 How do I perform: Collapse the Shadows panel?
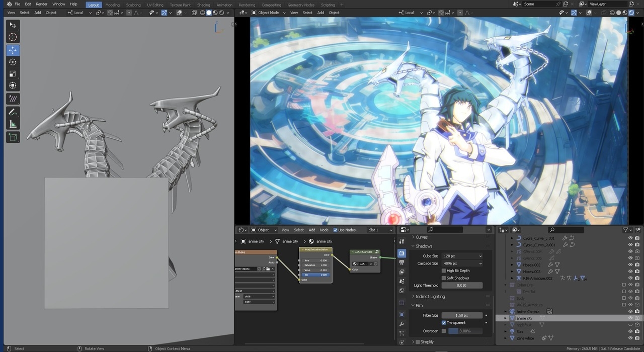(x=424, y=246)
